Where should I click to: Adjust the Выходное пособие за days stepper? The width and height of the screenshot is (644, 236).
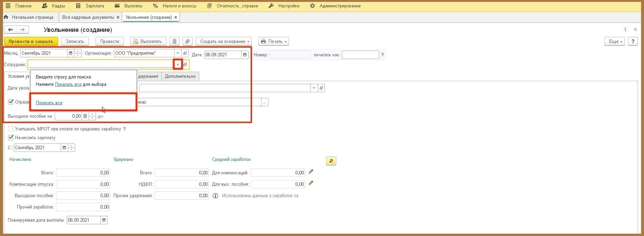pos(92,116)
